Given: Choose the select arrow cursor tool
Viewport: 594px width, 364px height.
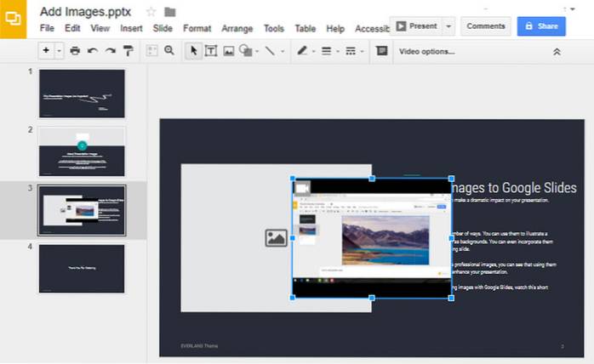Looking at the screenshot, I should click(x=194, y=51).
